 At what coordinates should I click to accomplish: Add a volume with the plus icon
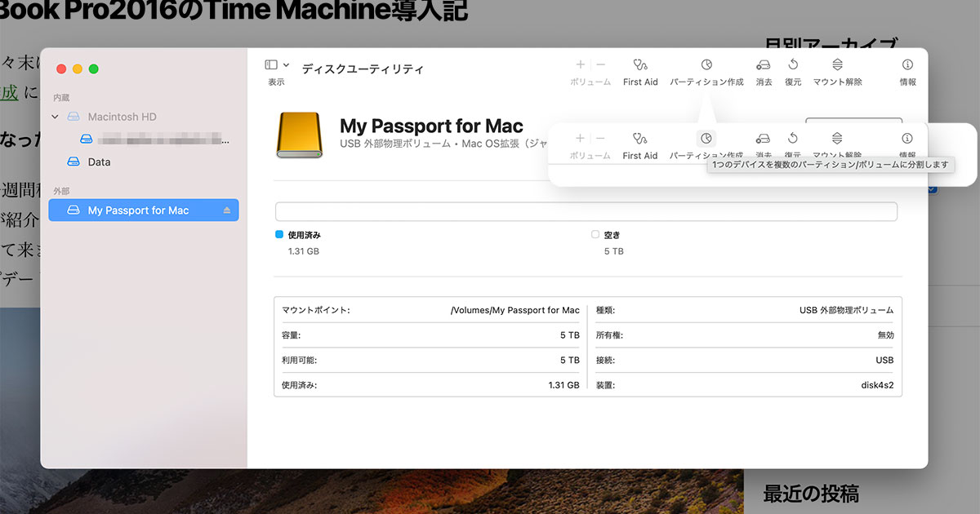click(x=579, y=64)
